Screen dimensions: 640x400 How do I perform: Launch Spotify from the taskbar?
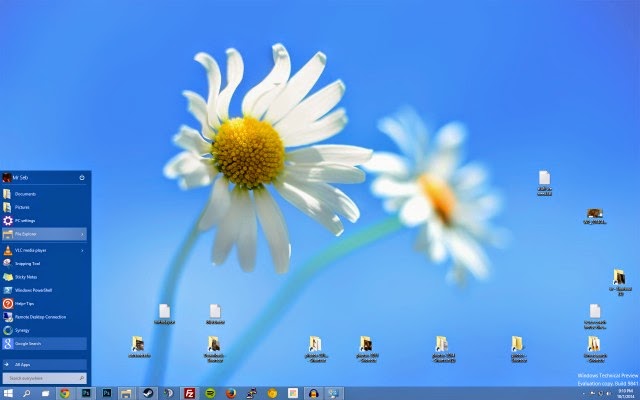(210, 393)
